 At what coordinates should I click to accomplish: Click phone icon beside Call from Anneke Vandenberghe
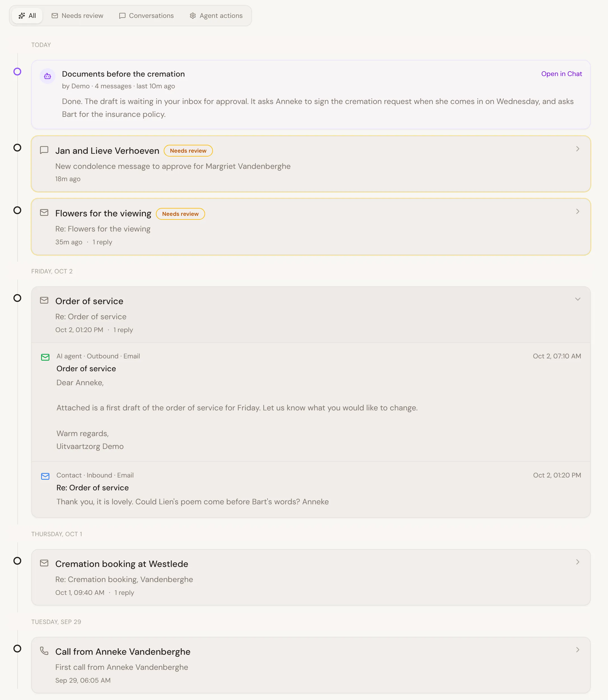point(44,651)
